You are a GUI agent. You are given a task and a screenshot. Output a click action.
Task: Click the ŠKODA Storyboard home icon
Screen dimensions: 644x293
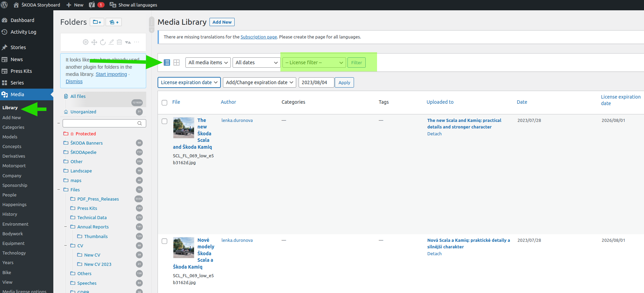16,5
